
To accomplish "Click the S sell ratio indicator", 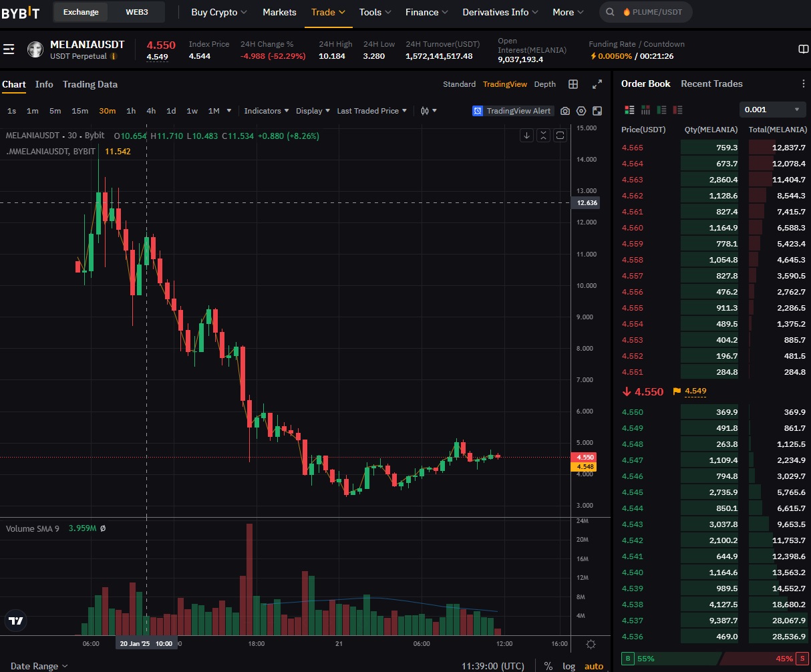I will (x=802, y=659).
